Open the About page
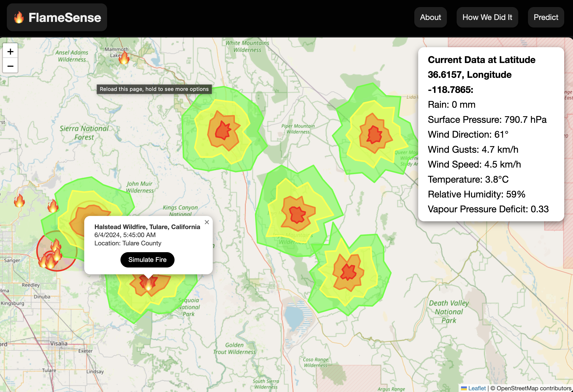This screenshot has height=392, width=573. pyautogui.click(x=430, y=17)
